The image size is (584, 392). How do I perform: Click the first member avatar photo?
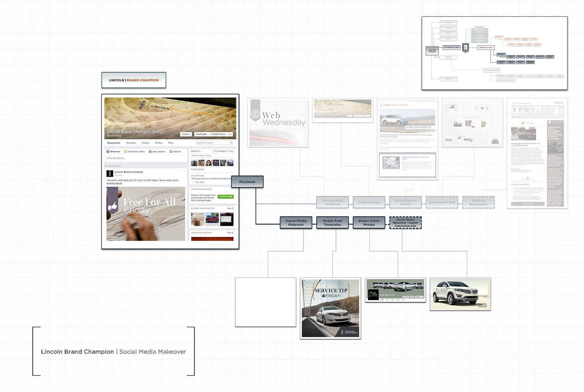(x=194, y=163)
